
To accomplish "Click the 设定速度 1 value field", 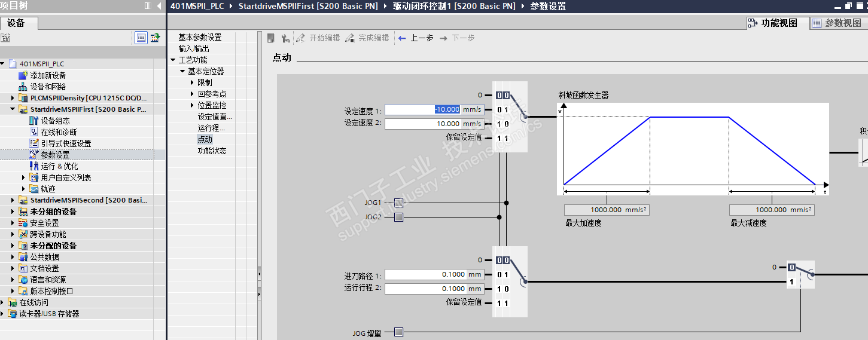I will (434, 109).
